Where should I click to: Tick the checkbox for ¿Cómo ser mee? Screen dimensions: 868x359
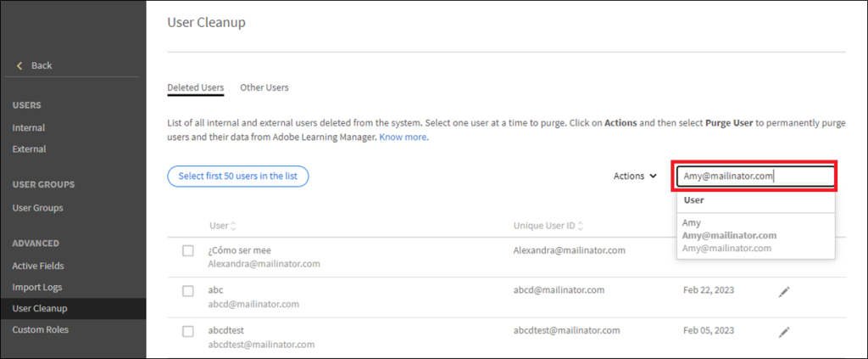click(188, 251)
